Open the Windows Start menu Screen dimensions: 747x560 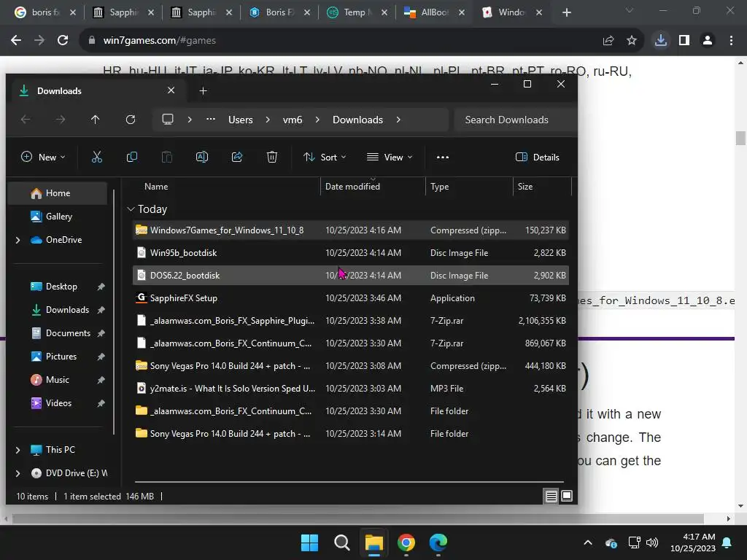click(x=309, y=542)
